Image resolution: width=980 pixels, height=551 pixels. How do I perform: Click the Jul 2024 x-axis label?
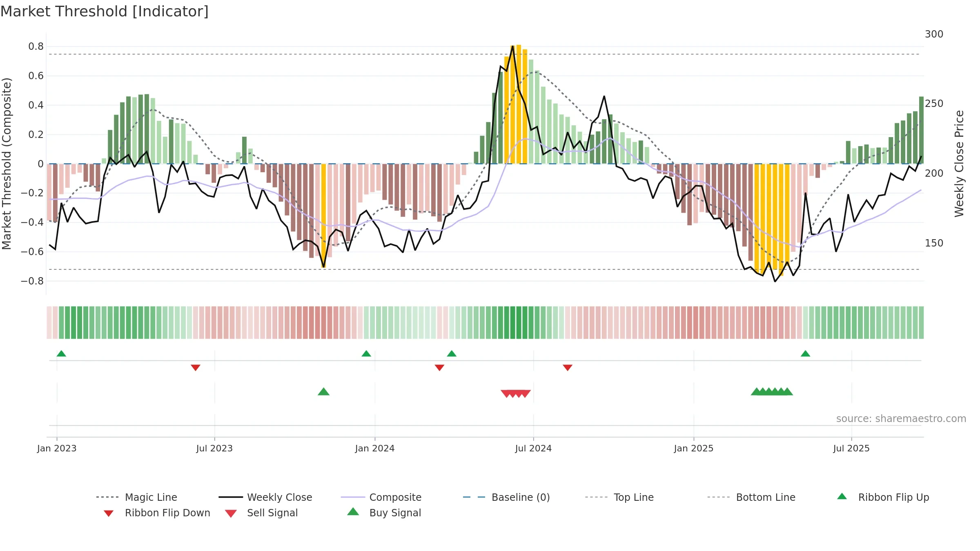click(533, 449)
